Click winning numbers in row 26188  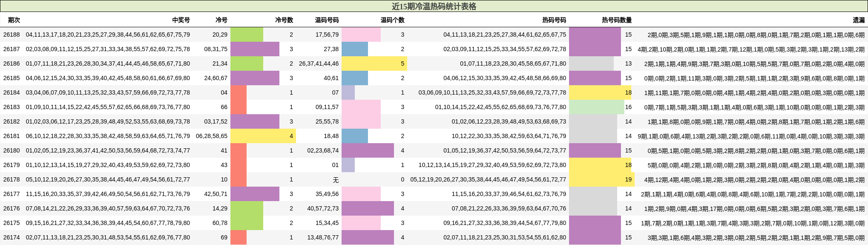[108, 35]
